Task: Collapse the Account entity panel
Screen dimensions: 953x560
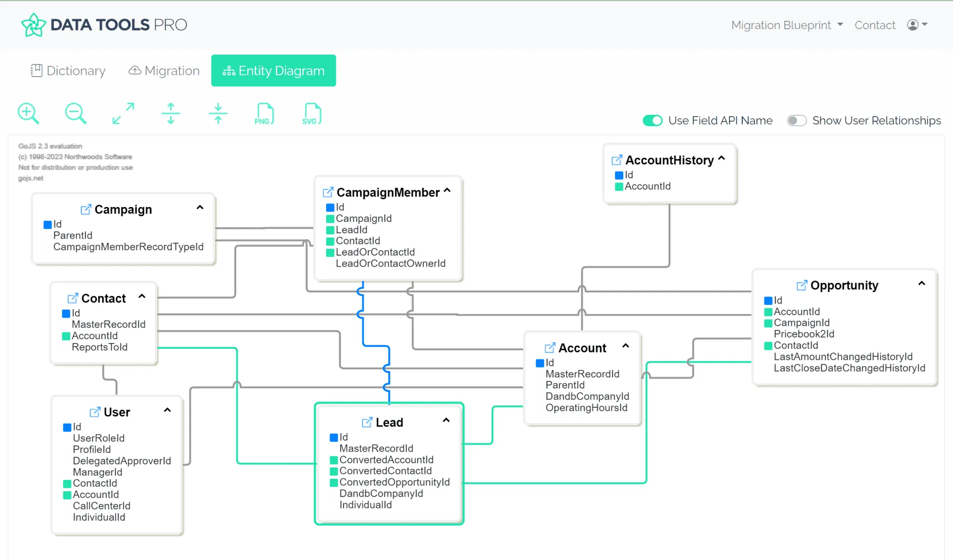Action: point(627,346)
